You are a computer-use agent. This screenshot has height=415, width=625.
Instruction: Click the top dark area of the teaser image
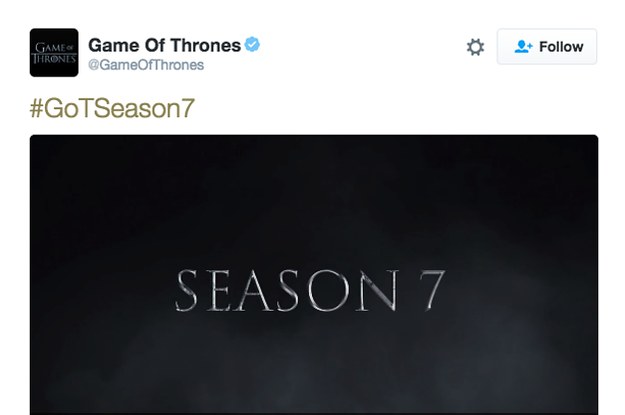pos(314,175)
